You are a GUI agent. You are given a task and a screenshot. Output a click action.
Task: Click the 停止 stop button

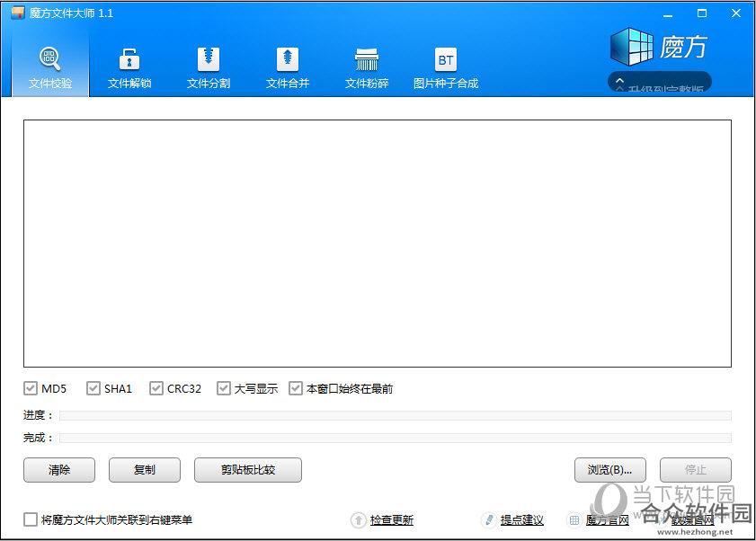[x=696, y=470]
